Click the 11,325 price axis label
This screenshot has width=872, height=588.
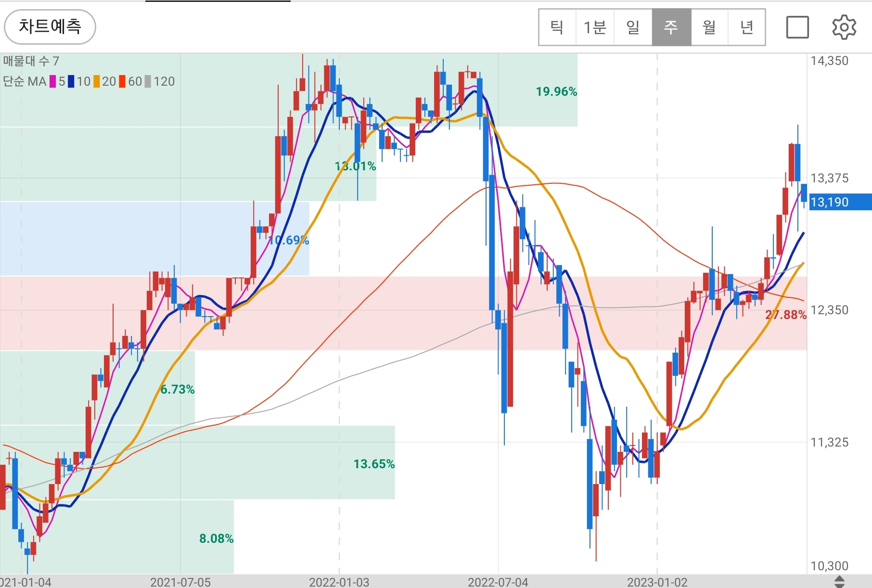830,442
